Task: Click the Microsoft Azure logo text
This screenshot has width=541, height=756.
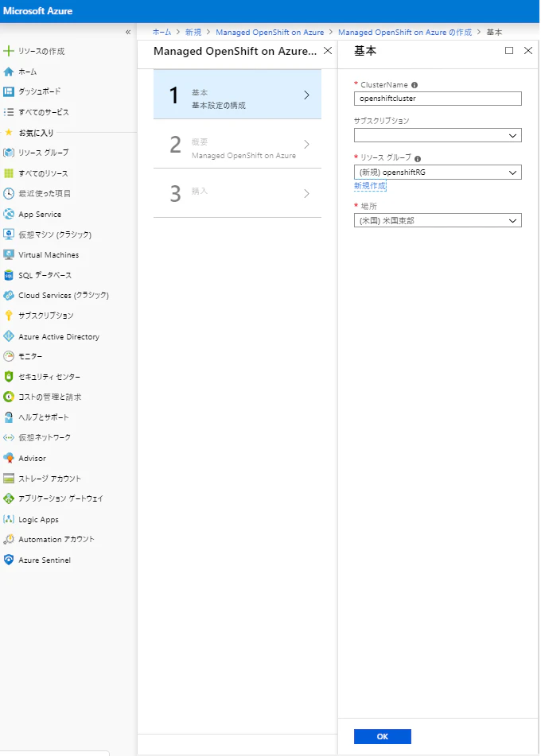Action: pos(37,10)
